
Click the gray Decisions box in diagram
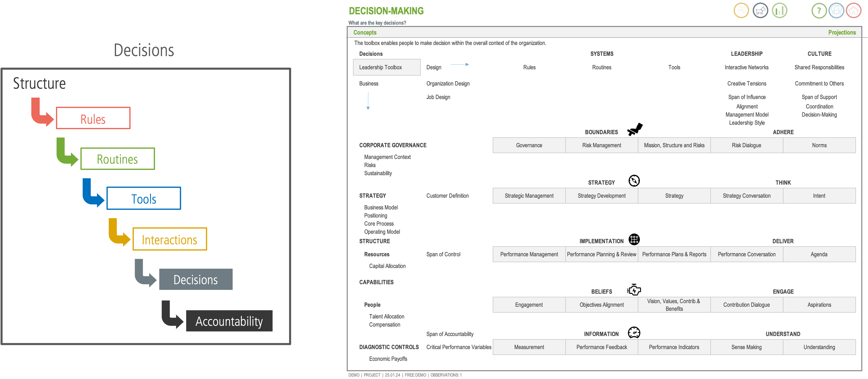(196, 279)
